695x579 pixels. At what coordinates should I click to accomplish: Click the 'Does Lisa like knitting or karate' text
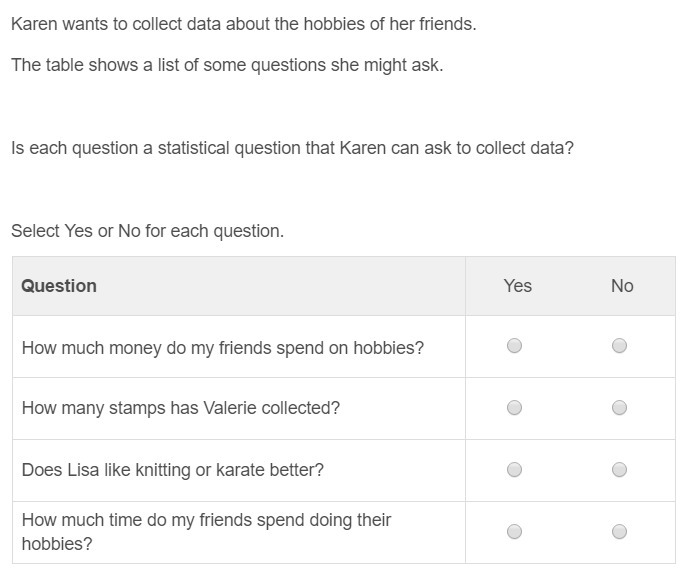tap(172, 470)
